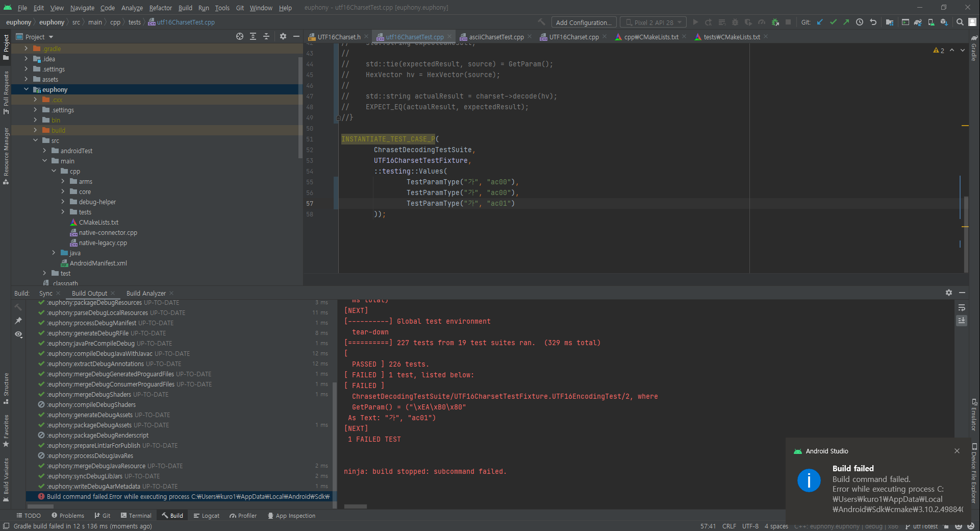Open the Pixel 2 API 28 device dropdown
This screenshot has height=531, width=980.
[653, 22]
